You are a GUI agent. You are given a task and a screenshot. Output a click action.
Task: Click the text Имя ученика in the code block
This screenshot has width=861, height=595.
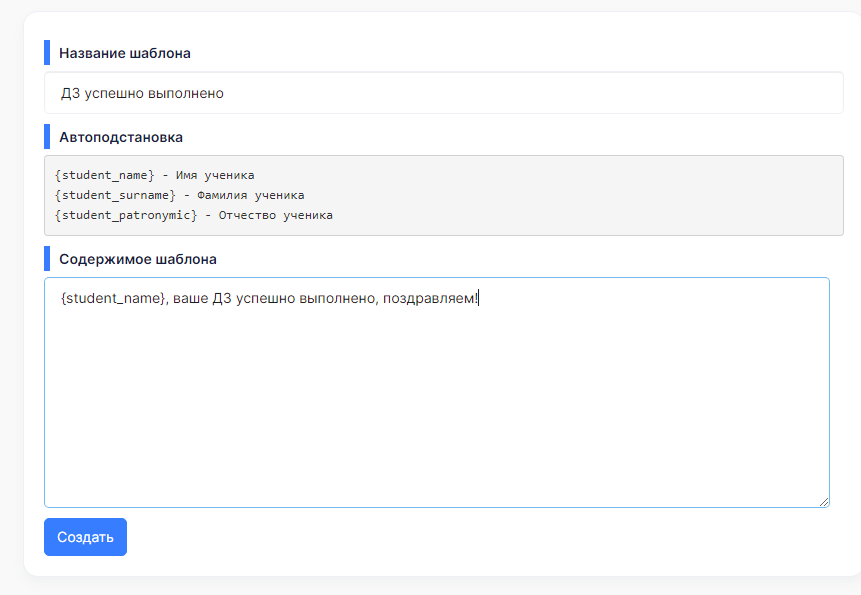coord(215,175)
